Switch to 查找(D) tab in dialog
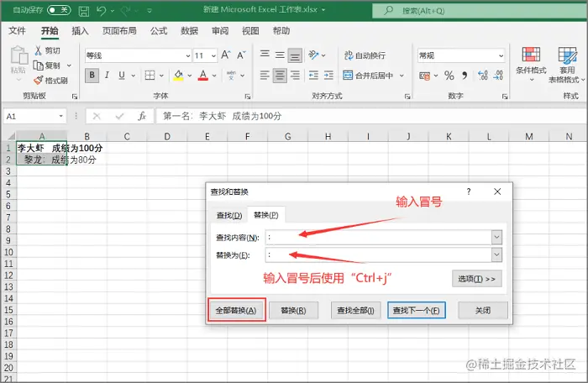The image size is (588, 383). click(229, 215)
